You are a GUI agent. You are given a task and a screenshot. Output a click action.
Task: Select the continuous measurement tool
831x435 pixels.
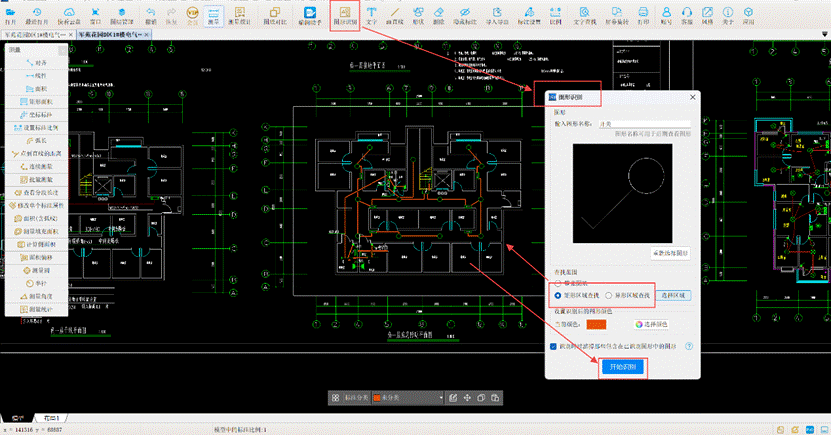coord(36,166)
